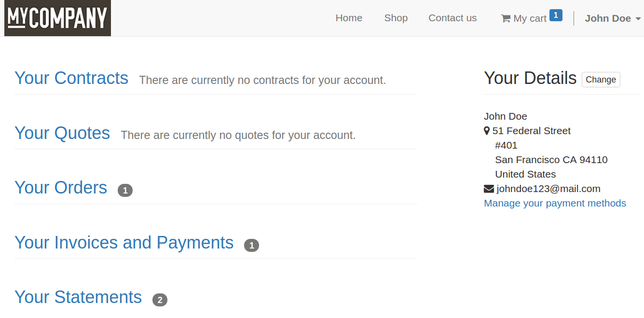The image size is (644, 318).
Task: Click the badge next to Your Orders
Action: [125, 190]
